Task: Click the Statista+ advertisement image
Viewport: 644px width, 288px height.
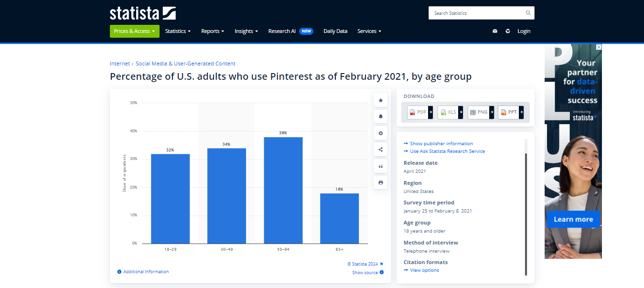Action: click(573, 151)
